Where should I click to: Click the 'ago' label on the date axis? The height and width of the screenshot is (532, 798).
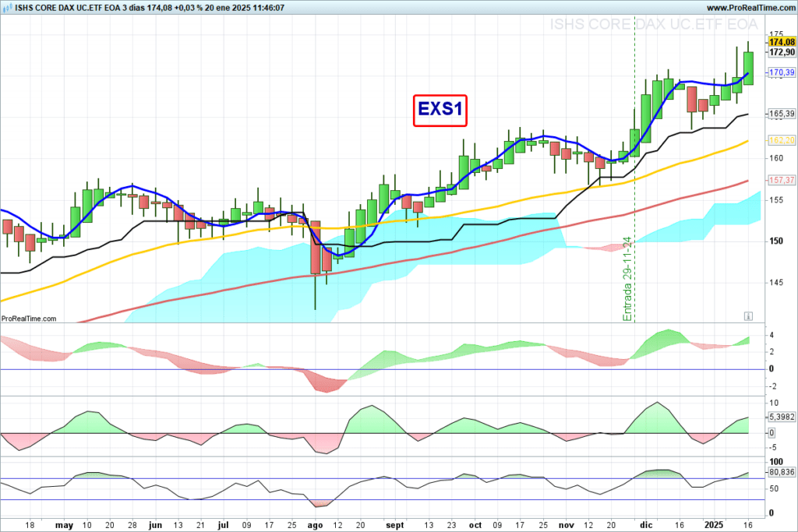click(315, 526)
